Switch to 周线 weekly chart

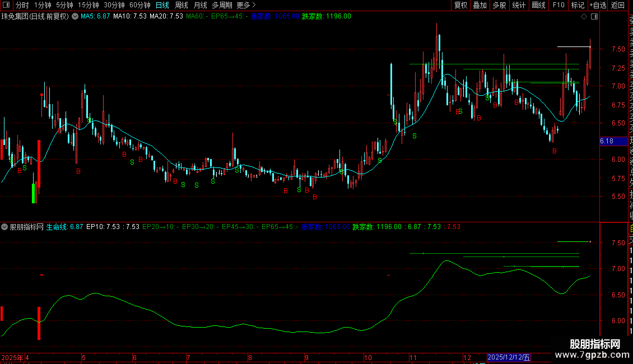[x=181, y=5]
